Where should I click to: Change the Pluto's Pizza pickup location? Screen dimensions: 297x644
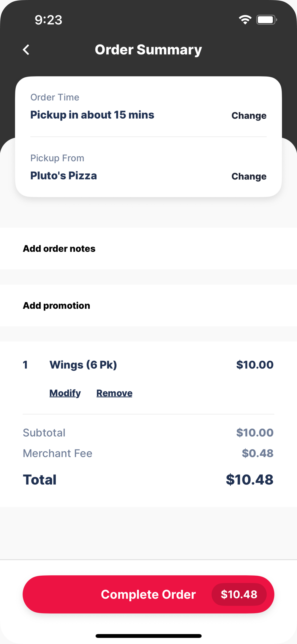click(x=249, y=176)
